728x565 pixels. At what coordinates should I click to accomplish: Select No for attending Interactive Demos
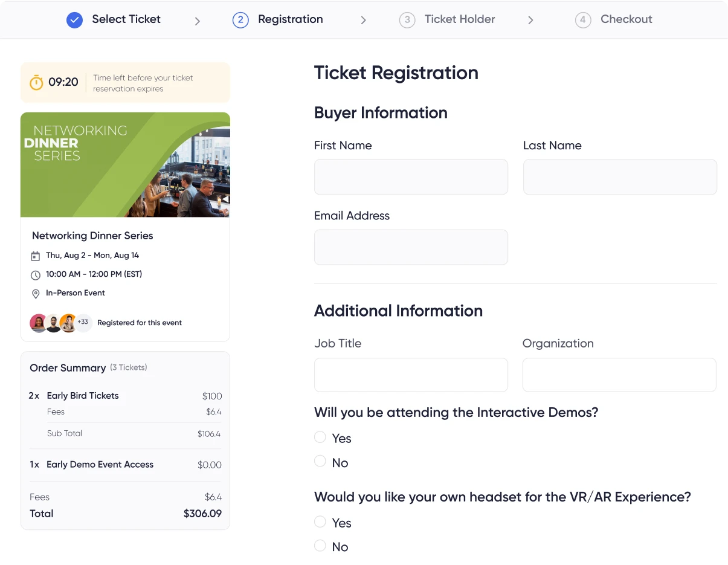tap(320, 461)
